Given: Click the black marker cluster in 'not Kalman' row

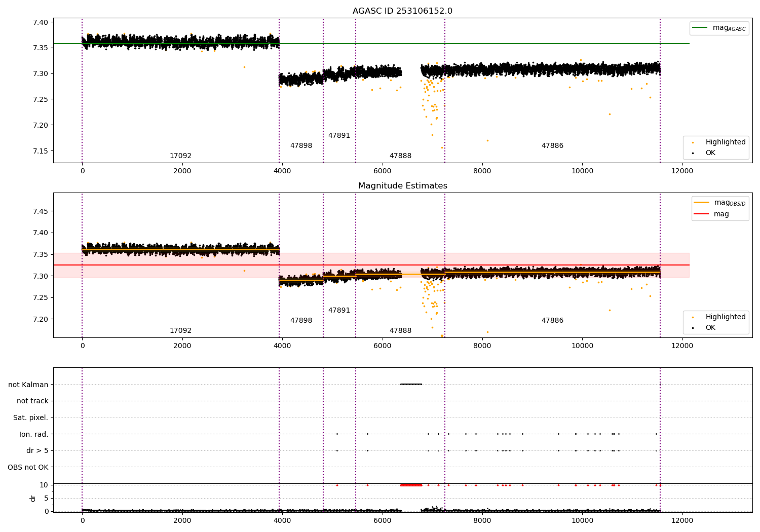Looking at the screenshot, I should [x=411, y=384].
